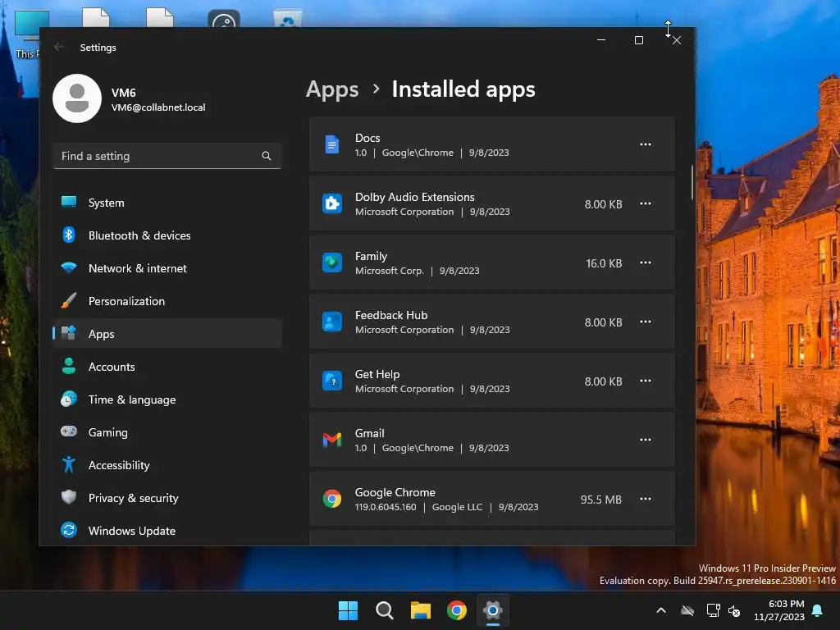This screenshot has width=840, height=630.
Task: Maximize the Settings window
Action: point(638,40)
